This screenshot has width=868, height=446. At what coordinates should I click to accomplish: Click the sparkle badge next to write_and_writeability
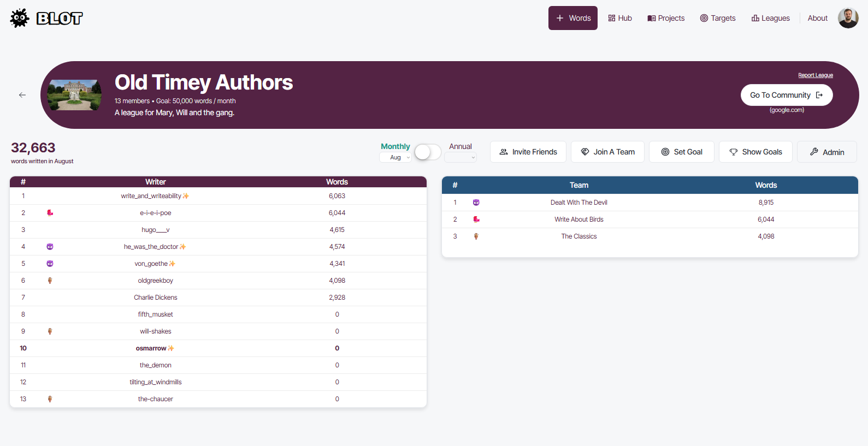186,196
